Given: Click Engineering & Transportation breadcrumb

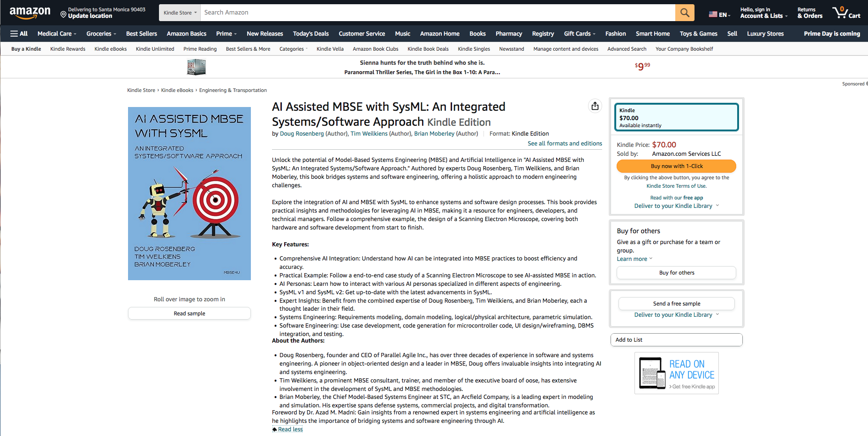Looking at the screenshot, I should (233, 90).
